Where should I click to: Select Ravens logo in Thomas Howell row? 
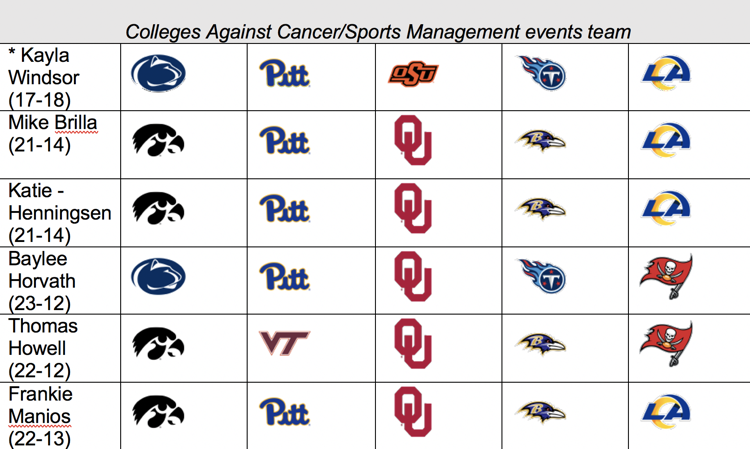coord(541,345)
